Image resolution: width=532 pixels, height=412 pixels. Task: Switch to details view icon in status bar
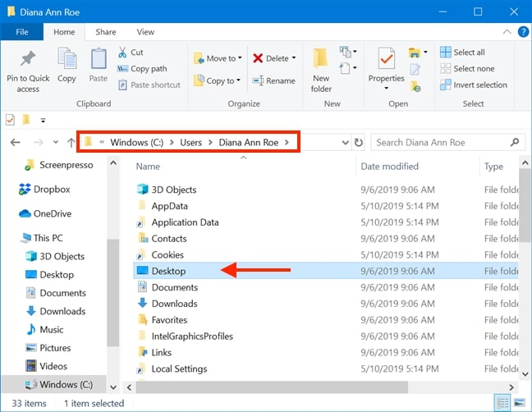(502, 403)
